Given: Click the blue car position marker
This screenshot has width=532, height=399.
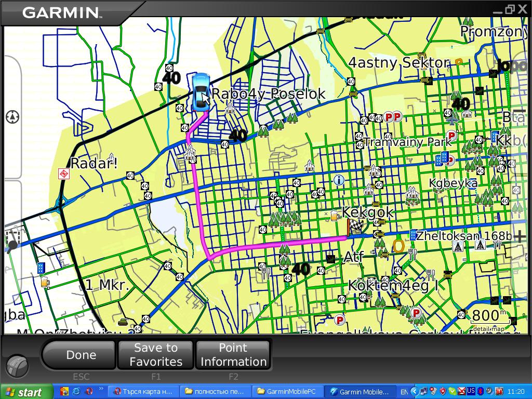Looking at the screenshot, I should pos(200,92).
